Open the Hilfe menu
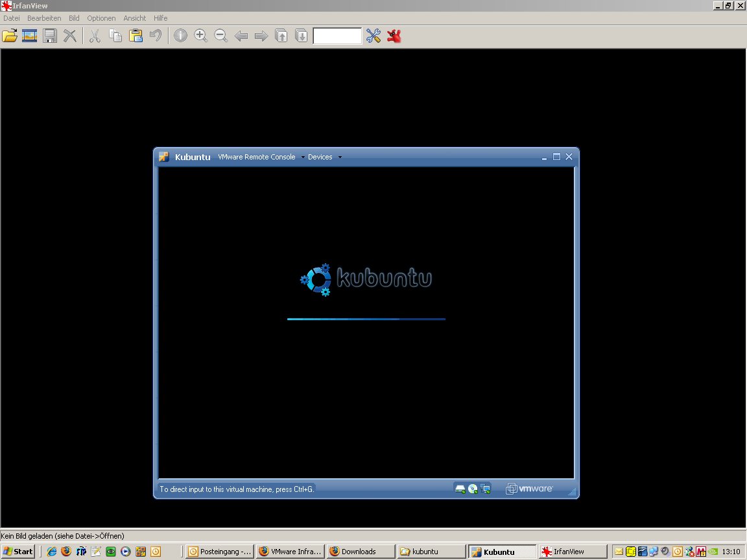Image resolution: width=747 pixels, height=560 pixels. [161, 18]
